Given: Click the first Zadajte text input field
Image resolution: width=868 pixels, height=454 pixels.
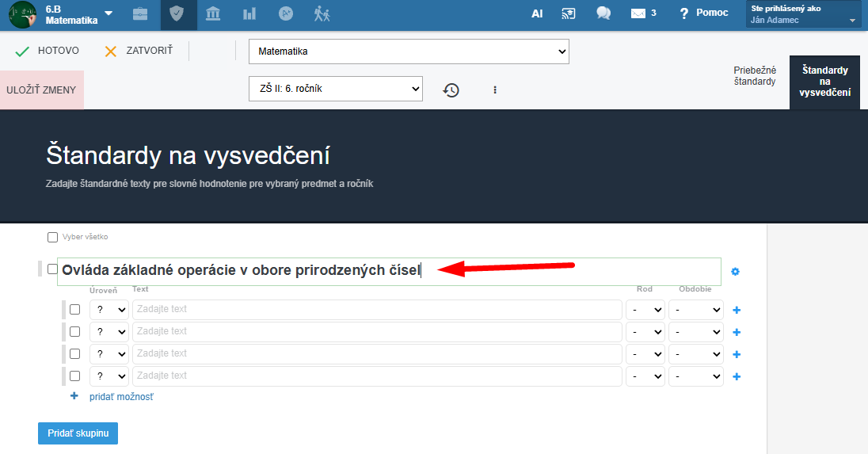Looking at the screenshot, I should pyautogui.click(x=377, y=310).
